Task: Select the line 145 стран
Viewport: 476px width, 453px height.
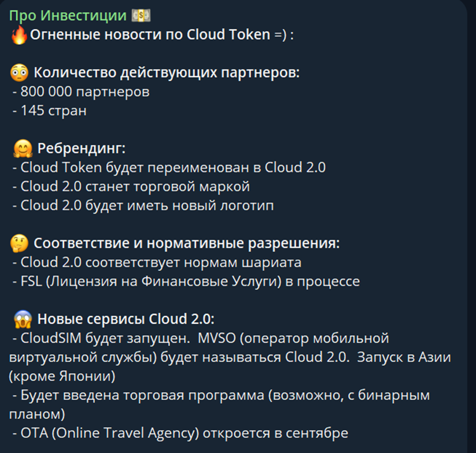Action: click(x=52, y=111)
